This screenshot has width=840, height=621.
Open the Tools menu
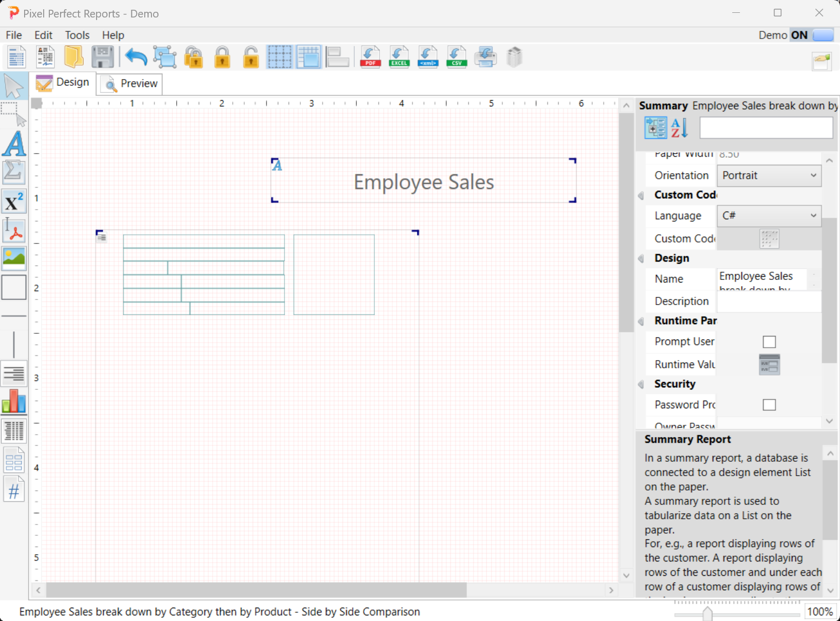[x=77, y=35]
